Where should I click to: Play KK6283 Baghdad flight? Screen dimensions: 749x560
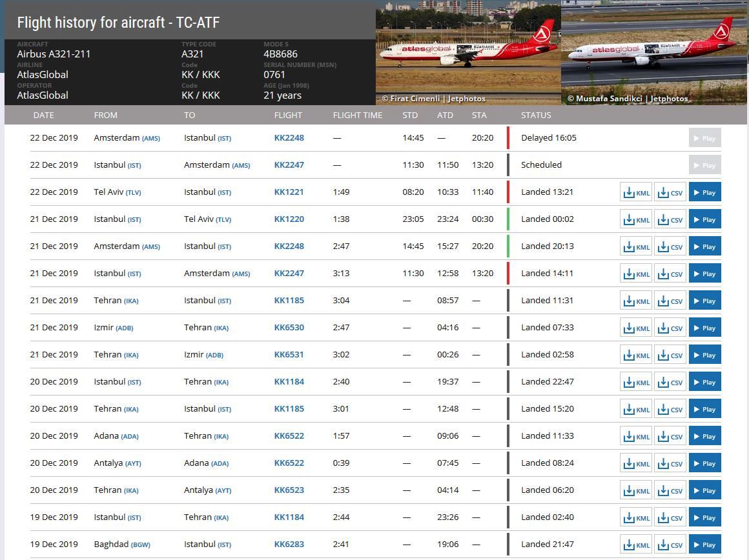pyautogui.click(x=704, y=545)
